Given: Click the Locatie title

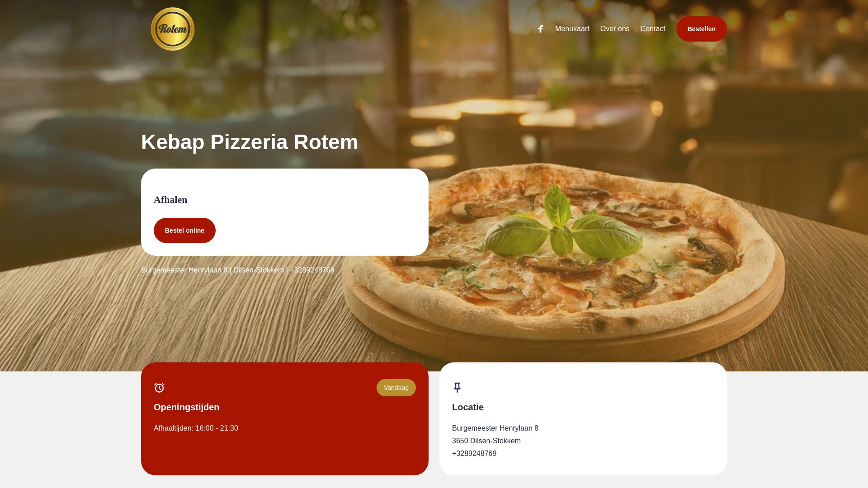Looking at the screenshot, I should (468, 407).
